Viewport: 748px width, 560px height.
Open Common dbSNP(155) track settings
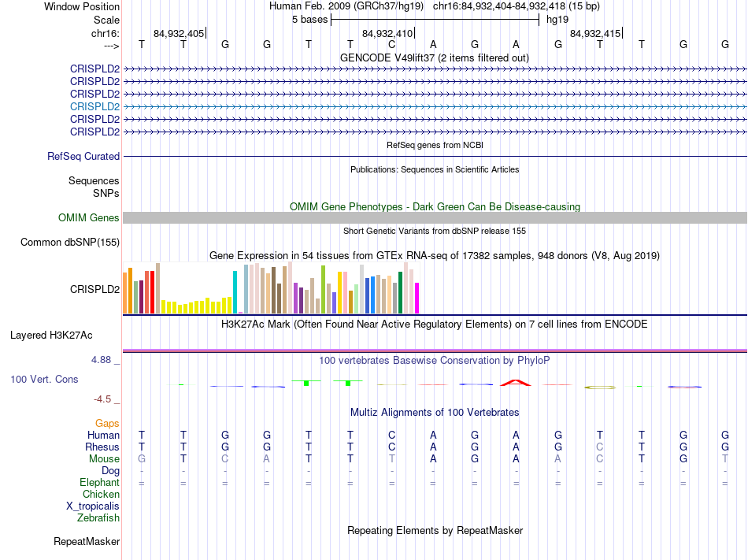pos(70,242)
